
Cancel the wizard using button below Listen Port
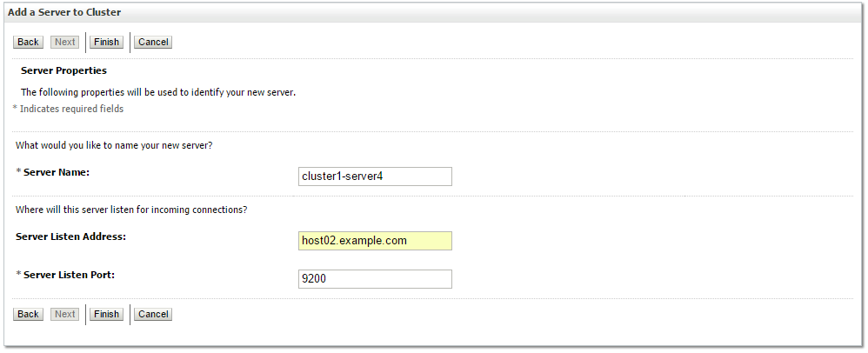click(x=153, y=314)
